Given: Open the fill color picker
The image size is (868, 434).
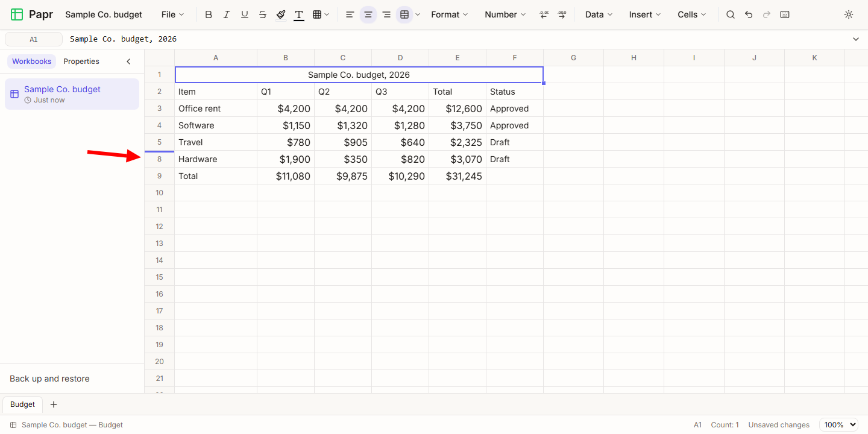Looking at the screenshot, I should 281,14.
